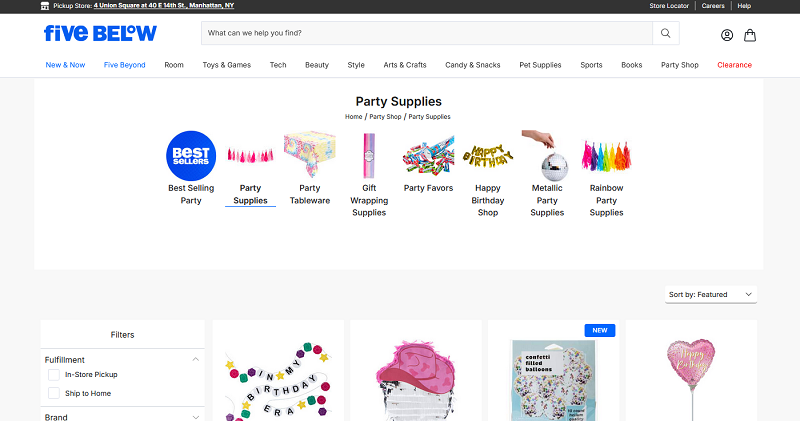Click the Home breadcrumb link
The image size is (800, 421).
354,117
